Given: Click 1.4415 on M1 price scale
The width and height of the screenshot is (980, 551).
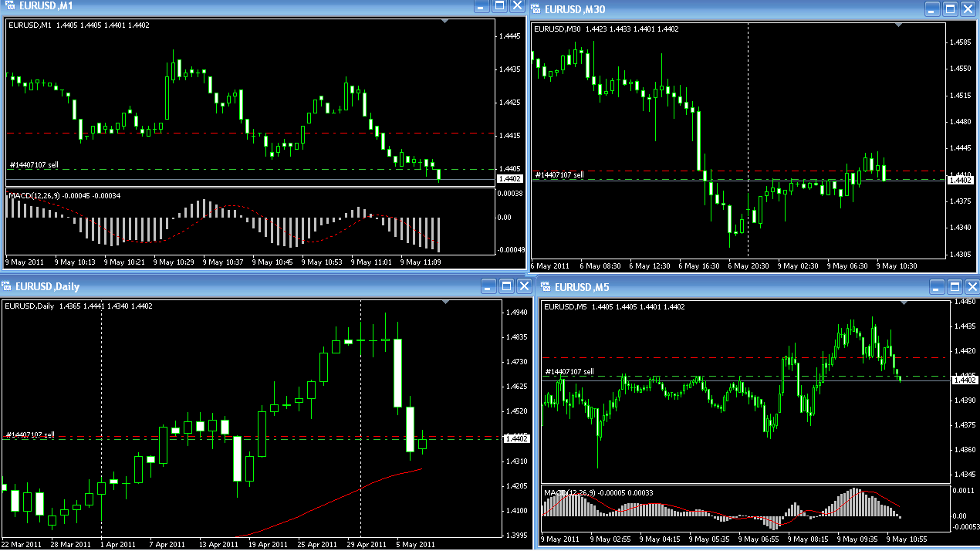Looking at the screenshot, I should point(509,135).
